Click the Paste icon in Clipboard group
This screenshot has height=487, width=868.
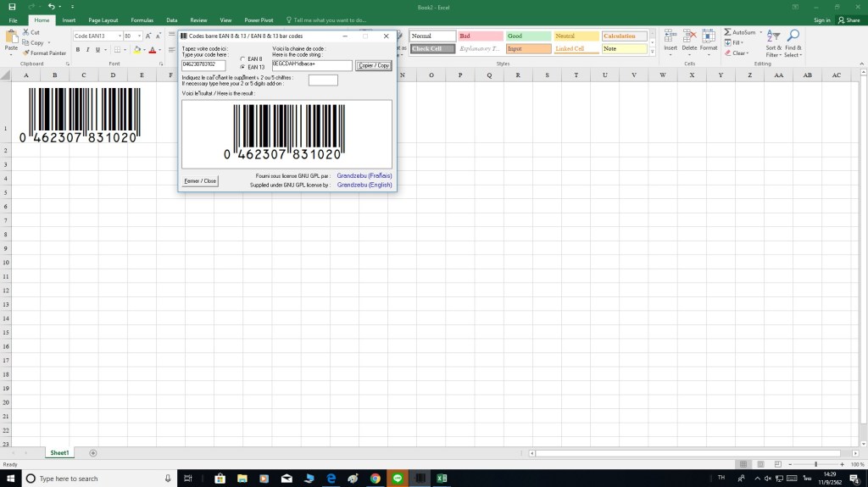point(11,37)
